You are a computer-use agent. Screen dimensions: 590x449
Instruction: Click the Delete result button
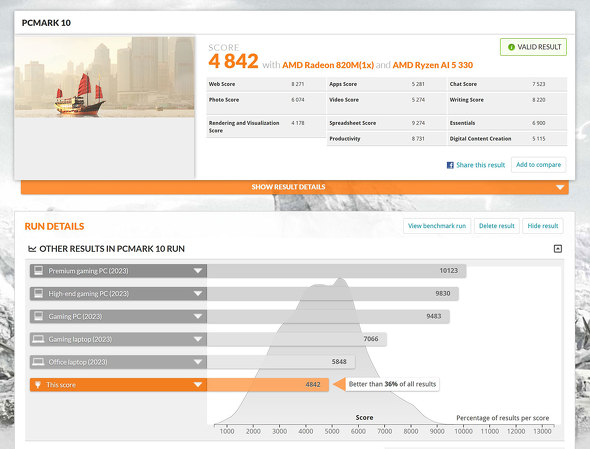[497, 226]
